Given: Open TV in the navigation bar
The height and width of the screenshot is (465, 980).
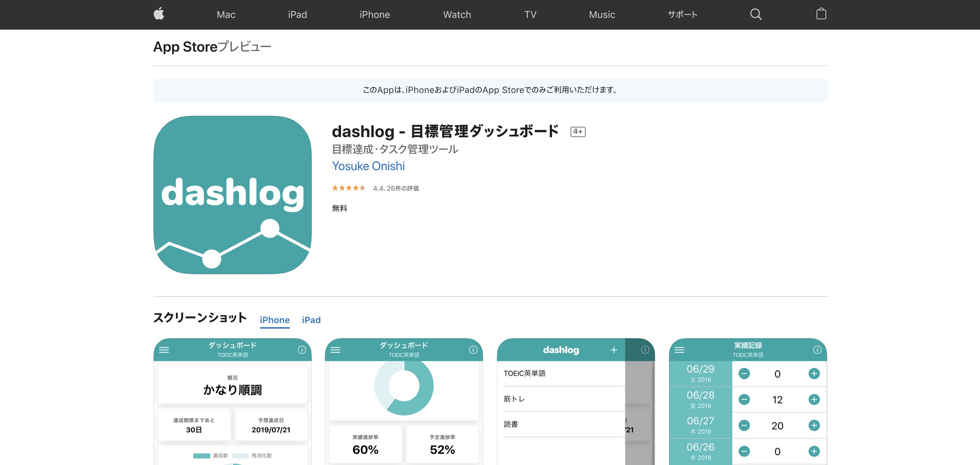Looking at the screenshot, I should (530, 14).
